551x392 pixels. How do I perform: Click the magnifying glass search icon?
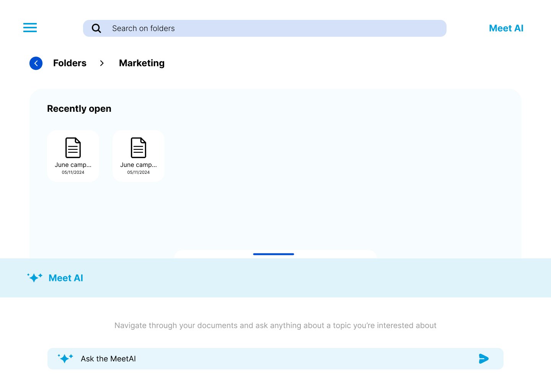[96, 28]
